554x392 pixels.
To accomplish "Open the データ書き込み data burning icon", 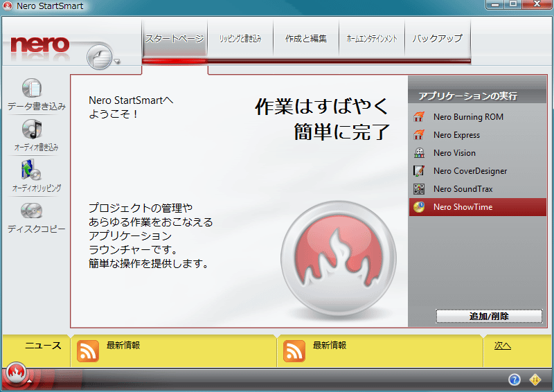I will 32,88.
